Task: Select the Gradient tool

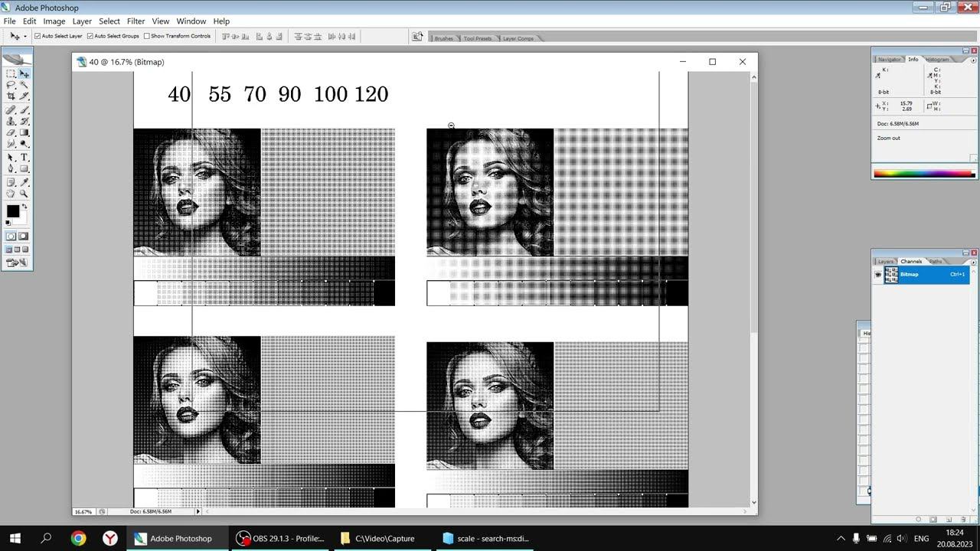Action: 24,132
